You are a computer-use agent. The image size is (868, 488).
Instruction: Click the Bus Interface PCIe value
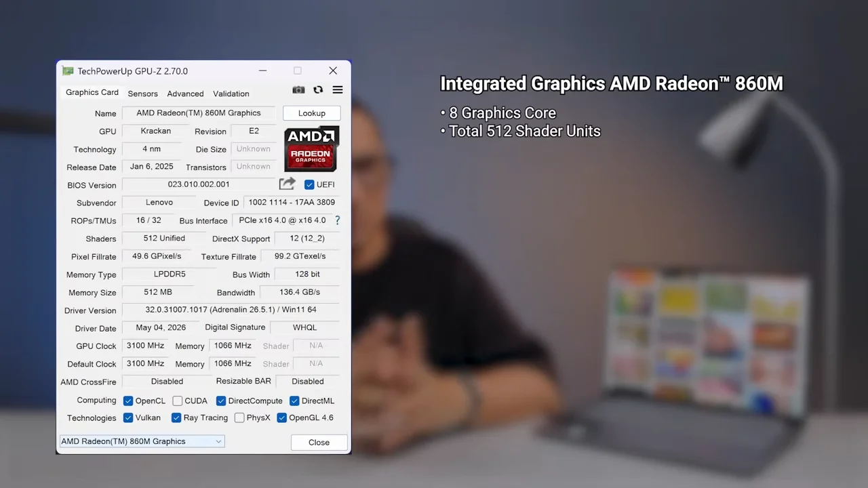[x=282, y=220]
